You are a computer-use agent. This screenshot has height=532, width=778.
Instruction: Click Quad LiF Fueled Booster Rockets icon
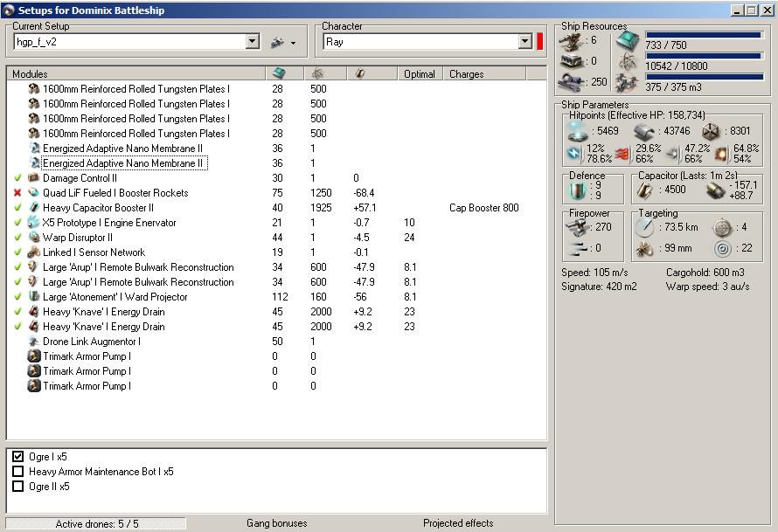pyautogui.click(x=34, y=192)
